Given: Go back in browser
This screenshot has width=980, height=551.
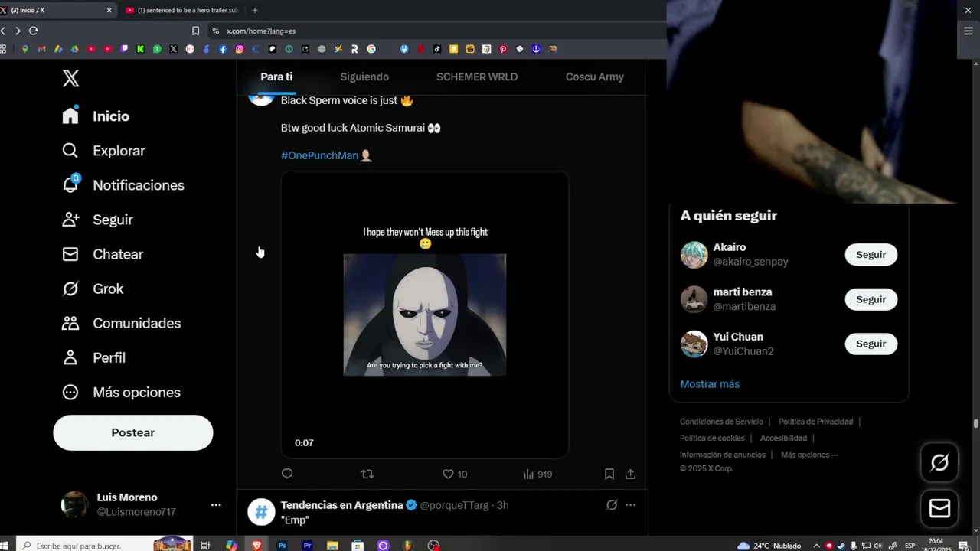Looking at the screenshot, I should point(3,31).
